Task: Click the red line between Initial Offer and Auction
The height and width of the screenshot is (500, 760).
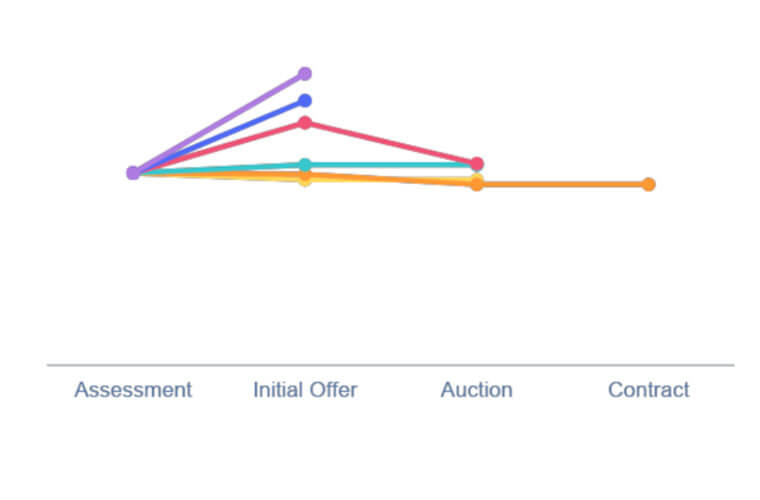Action: pyautogui.click(x=391, y=143)
